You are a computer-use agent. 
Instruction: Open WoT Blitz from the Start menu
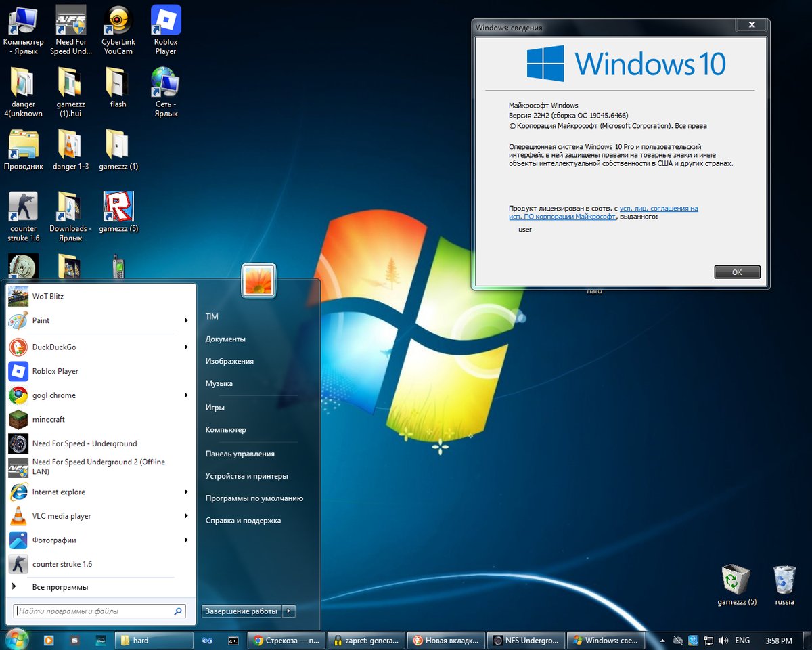click(x=100, y=297)
